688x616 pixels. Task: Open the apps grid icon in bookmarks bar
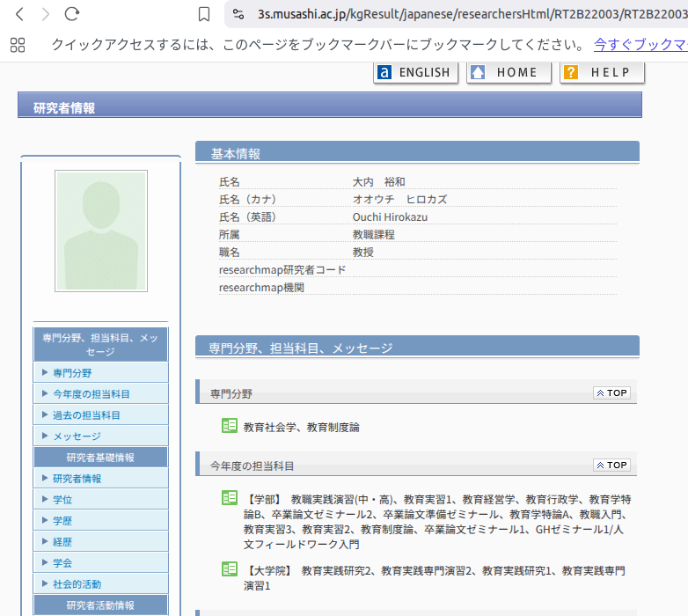18,46
